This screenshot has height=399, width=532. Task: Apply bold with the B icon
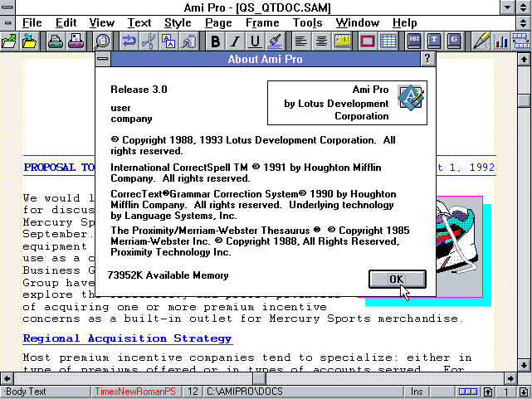(215, 41)
